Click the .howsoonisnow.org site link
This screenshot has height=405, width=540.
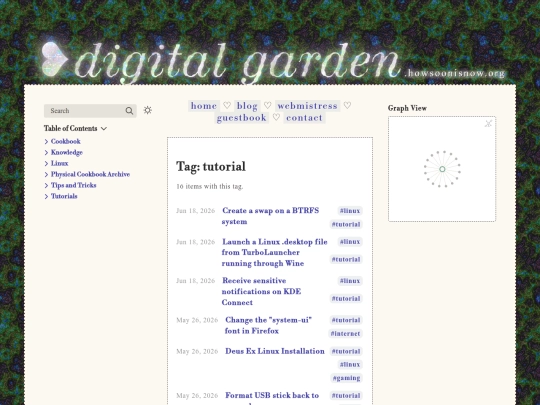[x=455, y=73]
